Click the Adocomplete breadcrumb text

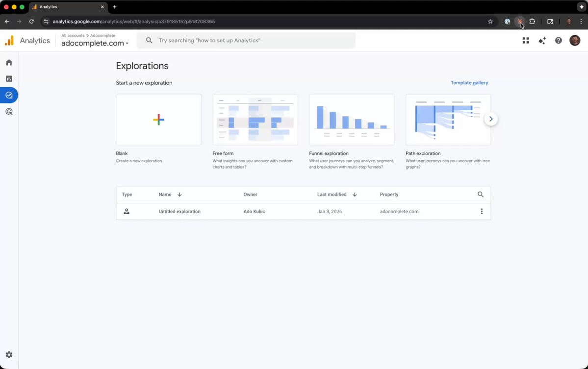click(x=102, y=36)
